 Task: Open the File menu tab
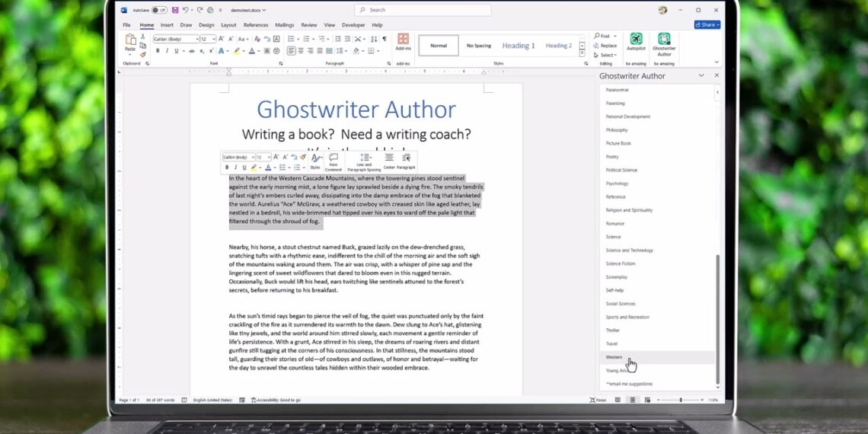click(x=126, y=25)
